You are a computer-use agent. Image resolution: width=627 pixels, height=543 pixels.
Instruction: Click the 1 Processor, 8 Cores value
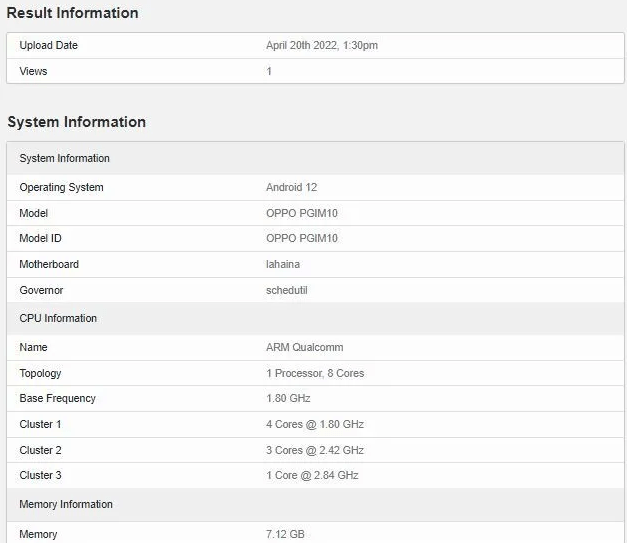point(315,373)
